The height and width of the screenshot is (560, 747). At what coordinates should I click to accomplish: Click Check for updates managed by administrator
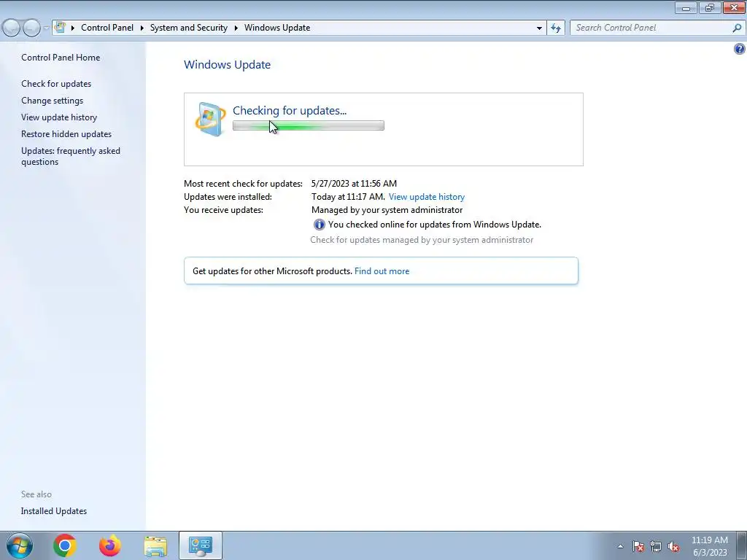pyautogui.click(x=422, y=240)
